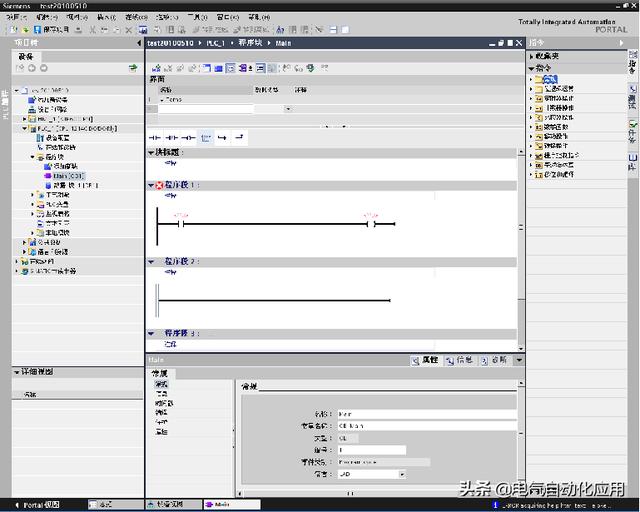Switch to the properties tab in inspector
This screenshot has width=640, height=512.
(x=426, y=360)
